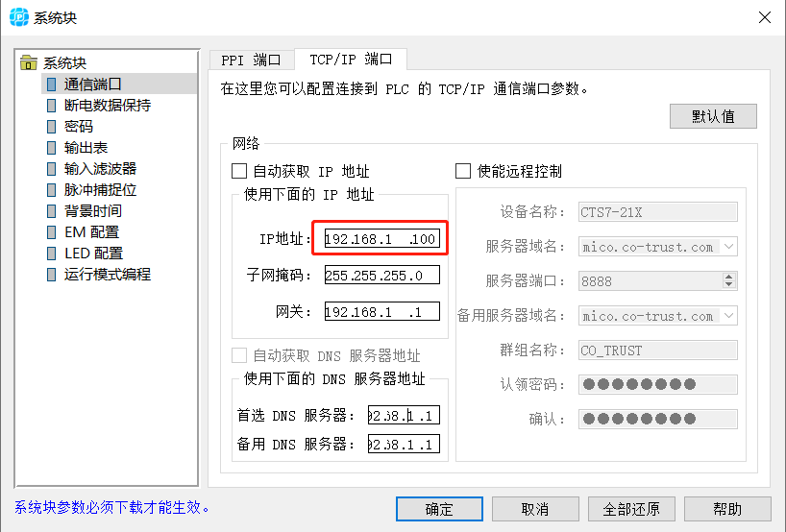Switch to the PPI 端口 tab
This screenshot has width=786, height=532.
(x=251, y=60)
